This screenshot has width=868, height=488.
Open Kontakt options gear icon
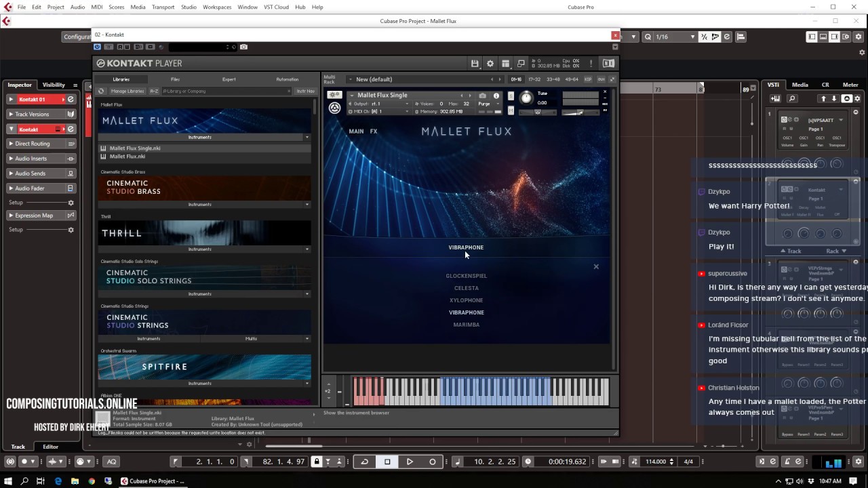(490, 63)
